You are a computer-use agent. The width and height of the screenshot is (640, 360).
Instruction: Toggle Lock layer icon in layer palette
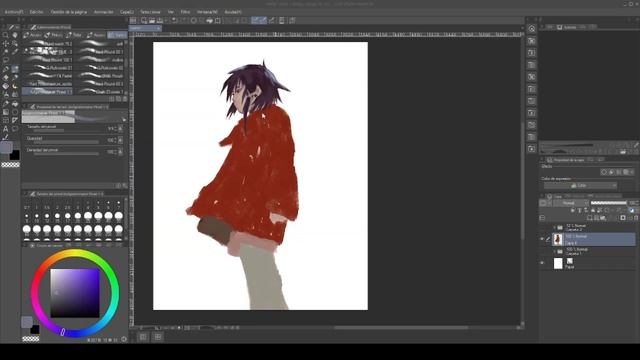(593, 211)
